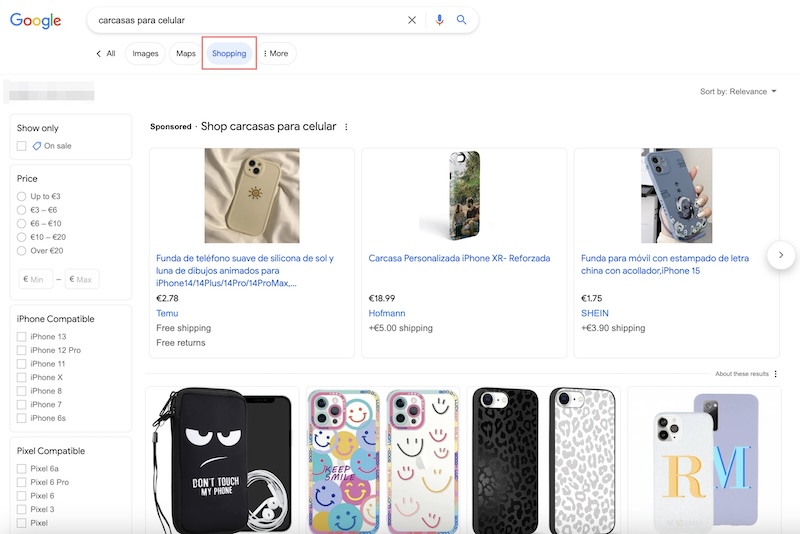The height and width of the screenshot is (534, 800).
Task: Click the Google logo
Action: pyautogui.click(x=36, y=21)
